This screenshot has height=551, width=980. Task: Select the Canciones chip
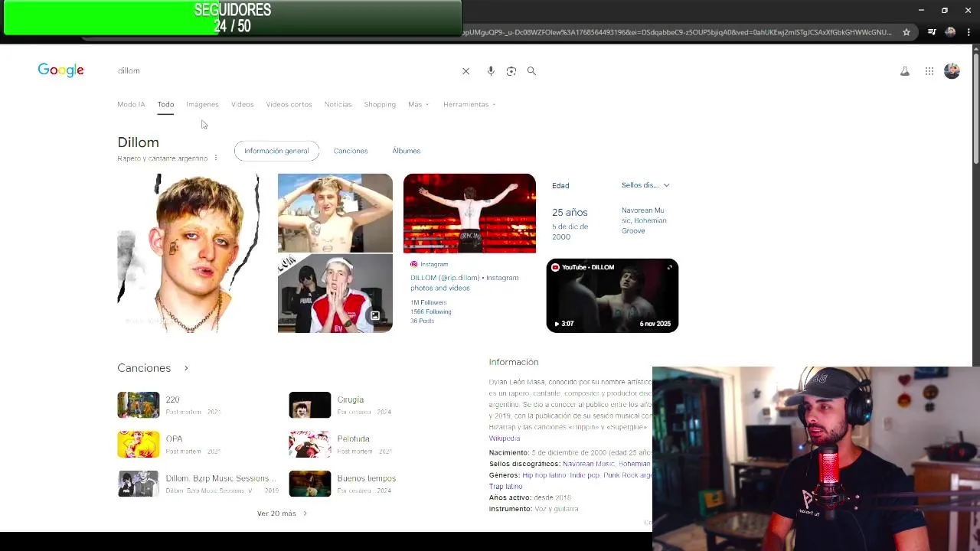(351, 151)
